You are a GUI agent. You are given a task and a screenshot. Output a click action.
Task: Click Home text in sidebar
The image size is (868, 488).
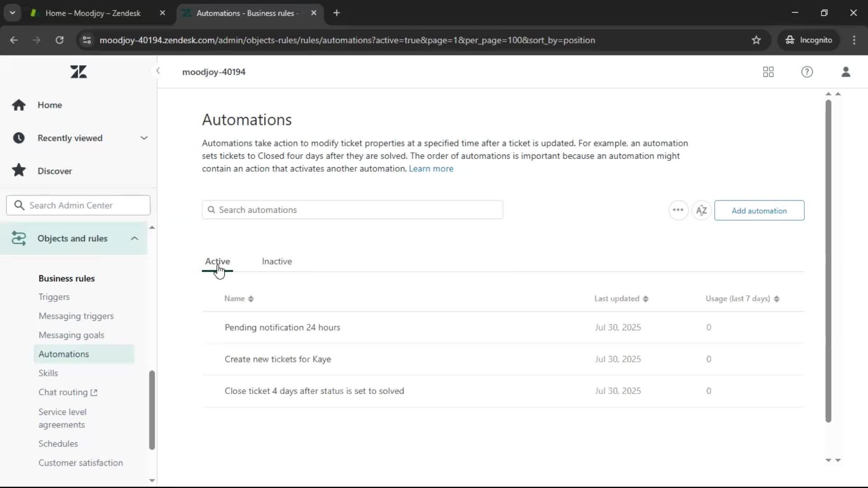pyautogui.click(x=50, y=105)
